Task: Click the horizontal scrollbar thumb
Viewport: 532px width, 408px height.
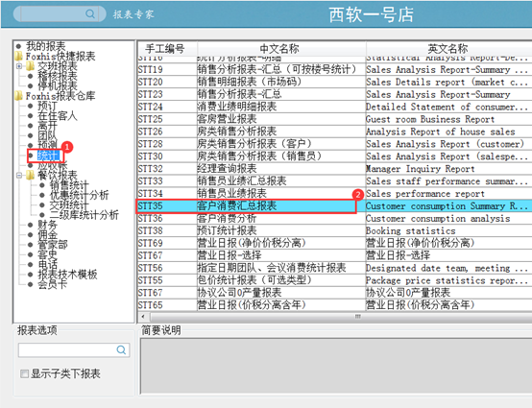Action: (357, 317)
